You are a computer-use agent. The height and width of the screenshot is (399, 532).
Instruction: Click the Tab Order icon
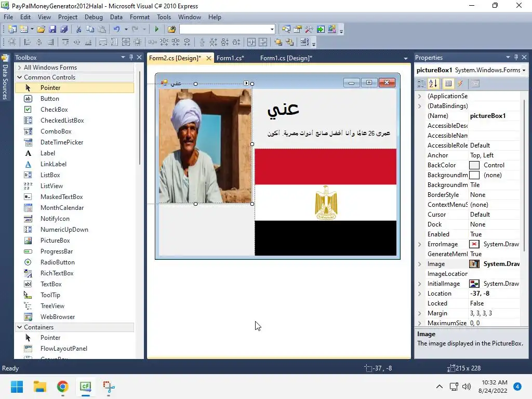pyautogui.click(x=304, y=42)
